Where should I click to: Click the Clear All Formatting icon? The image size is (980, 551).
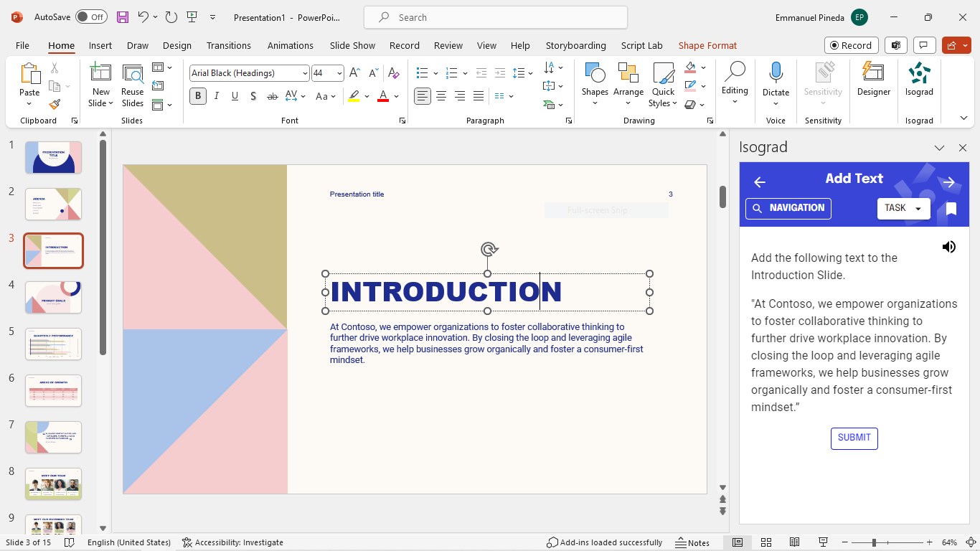393,73
